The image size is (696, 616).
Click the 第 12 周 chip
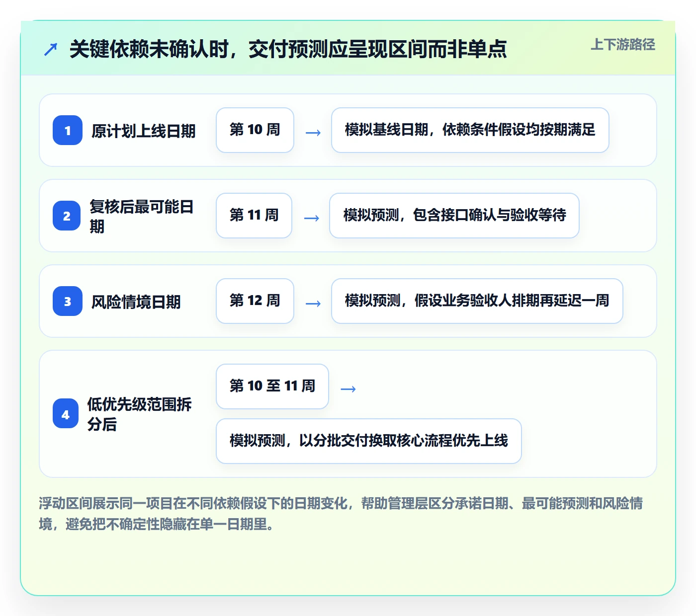(255, 301)
